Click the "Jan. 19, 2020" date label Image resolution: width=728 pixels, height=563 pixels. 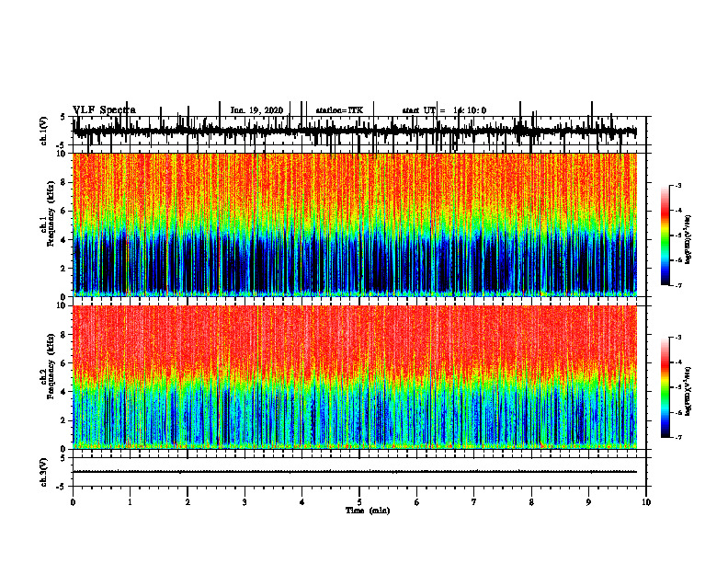pos(256,110)
